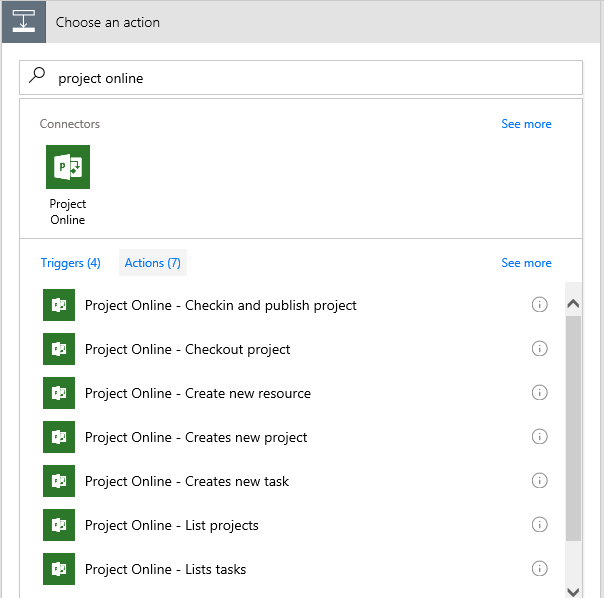Choose Project Online - Checkout project
The width and height of the screenshot is (604, 598).
coord(188,349)
